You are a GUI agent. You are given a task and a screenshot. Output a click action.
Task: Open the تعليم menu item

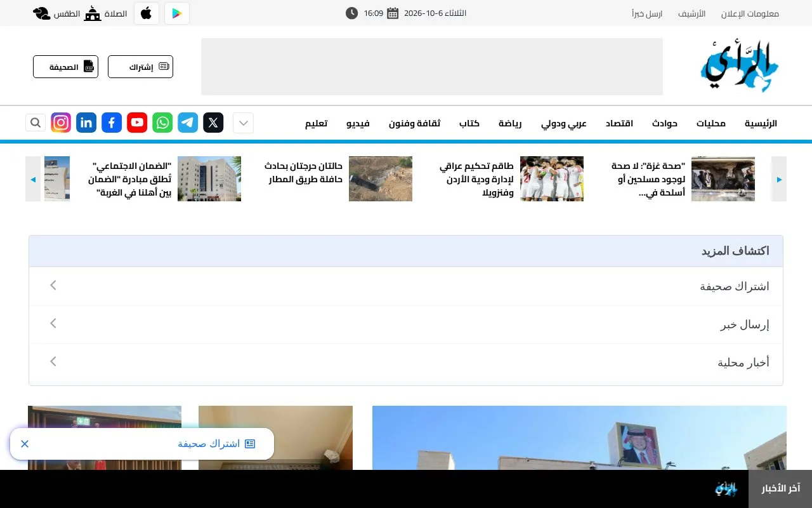(x=316, y=123)
